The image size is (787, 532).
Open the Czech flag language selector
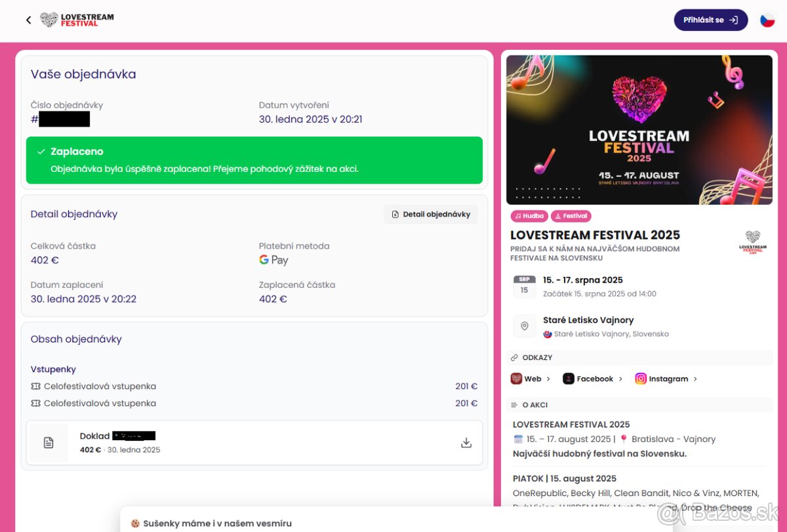click(767, 20)
